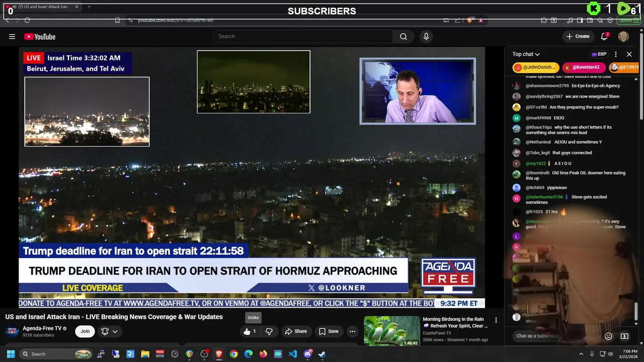Open the @kevetter42 pinned chat chip

coord(583,67)
